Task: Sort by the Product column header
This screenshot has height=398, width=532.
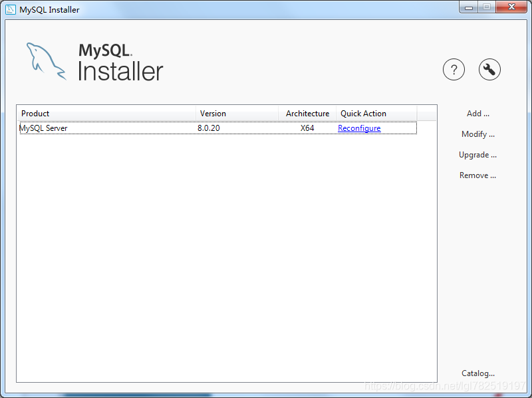Action: tap(106, 114)
